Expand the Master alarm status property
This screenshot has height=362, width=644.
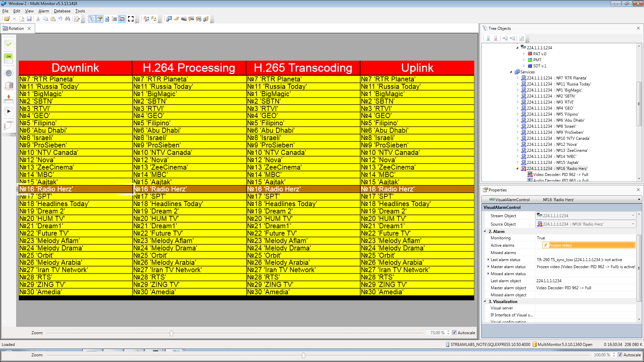point(488,266)
